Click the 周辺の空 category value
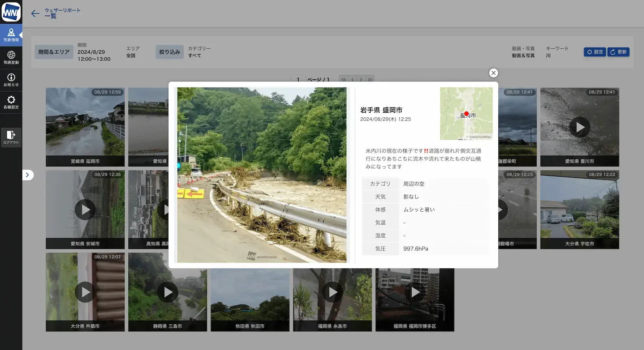The height and width of the screenshot is (350, 644). [x=414, y=184]
